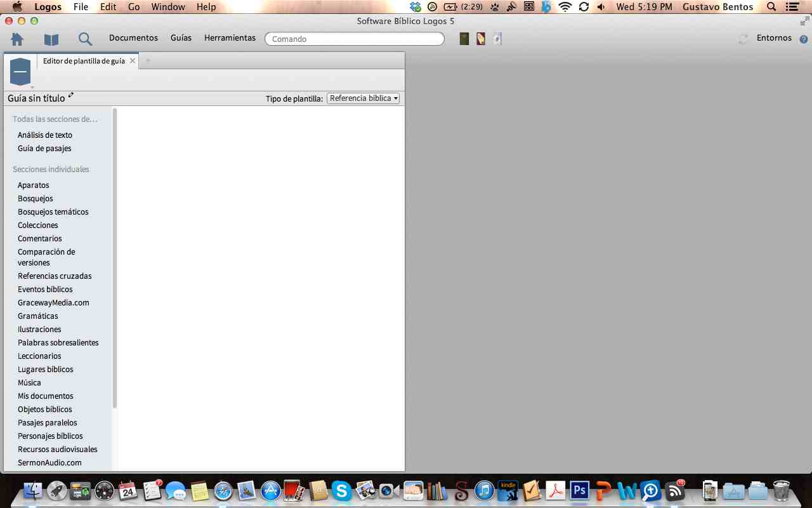Add the Bosquejos section

click(36, 199)
